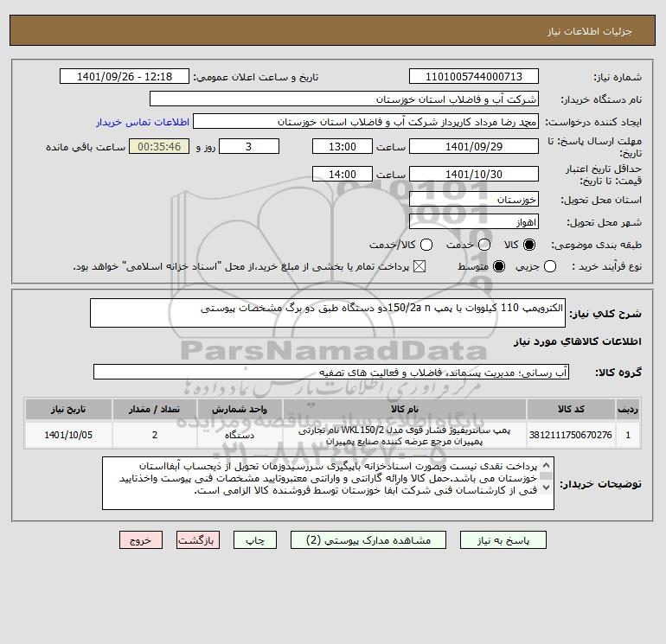Click the شهر محل تحویل field اهواز
Viewport: 666px width, 644px height.
(474, 221)
